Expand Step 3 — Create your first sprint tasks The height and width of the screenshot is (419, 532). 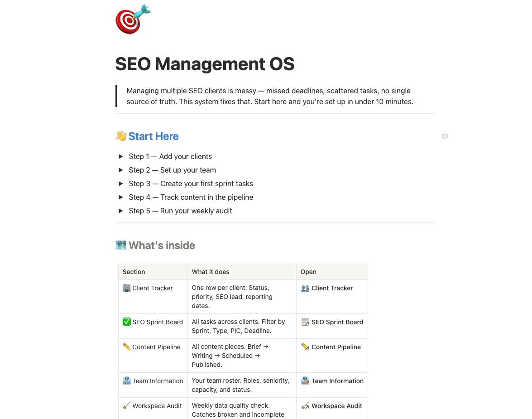[121, 183]
